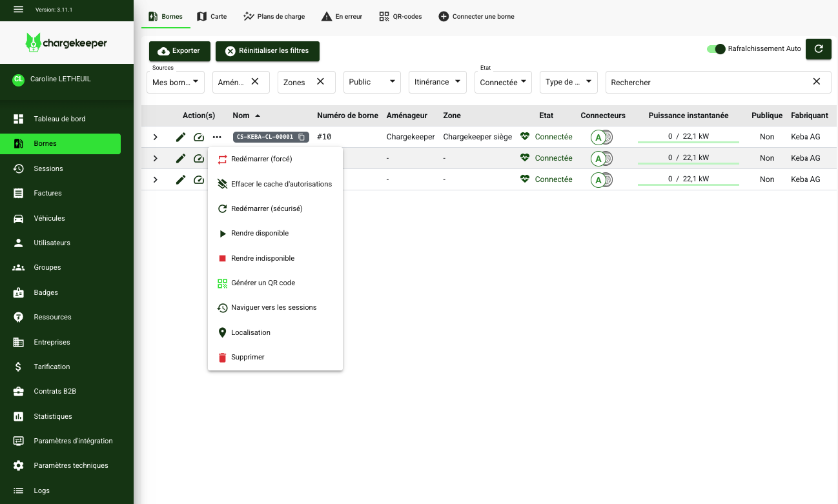Click the Exporter button
The height and width of the screenshot is (504, 838).
(x=179, y=51)
